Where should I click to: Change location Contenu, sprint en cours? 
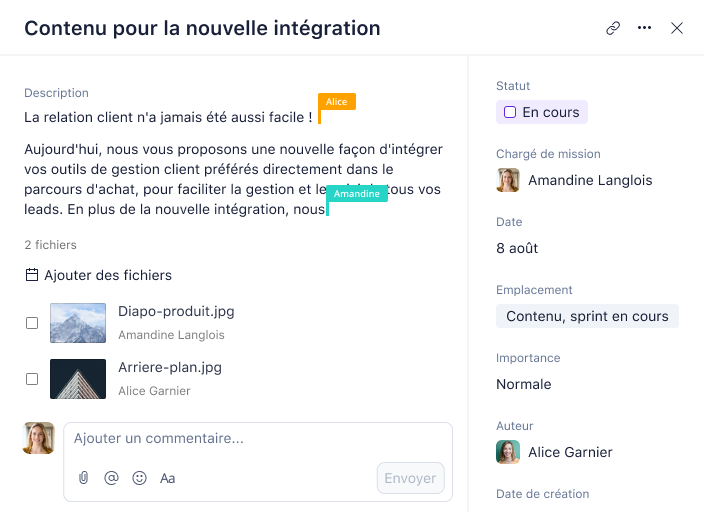point(587,316)
